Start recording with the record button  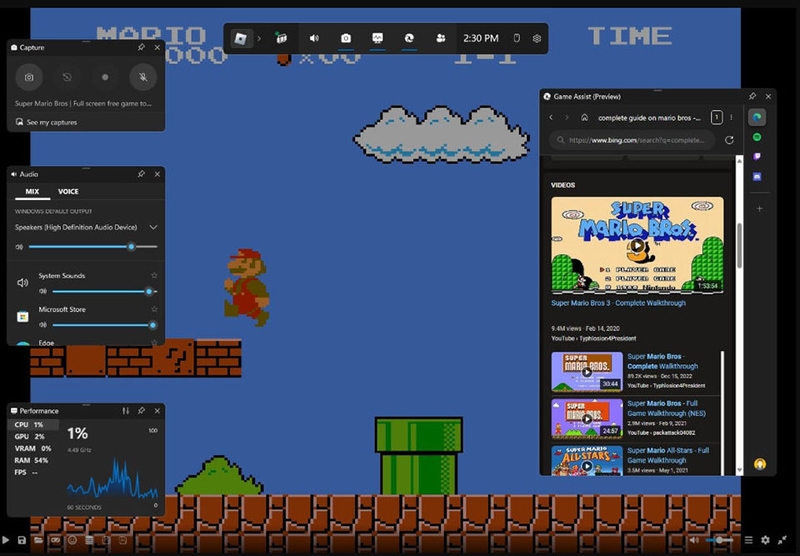coord(105,77)
